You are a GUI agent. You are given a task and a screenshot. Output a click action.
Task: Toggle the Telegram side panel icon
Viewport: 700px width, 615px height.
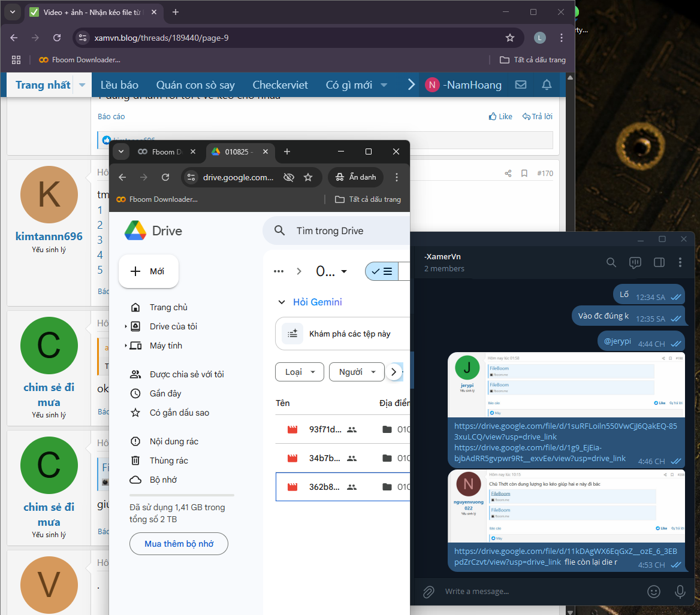659,262
